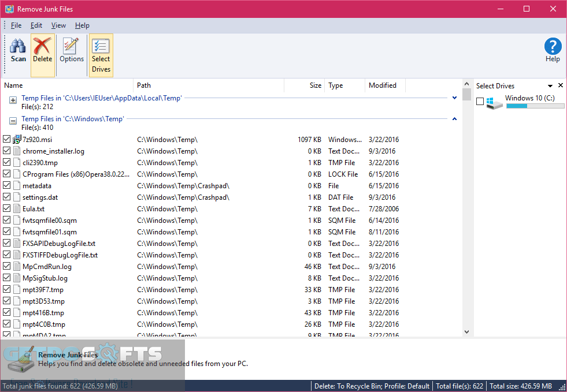Select the file name FXSAPIDebugLogFile.txt
This screenshot has height=392, width=567.
[x=59, y=244]
